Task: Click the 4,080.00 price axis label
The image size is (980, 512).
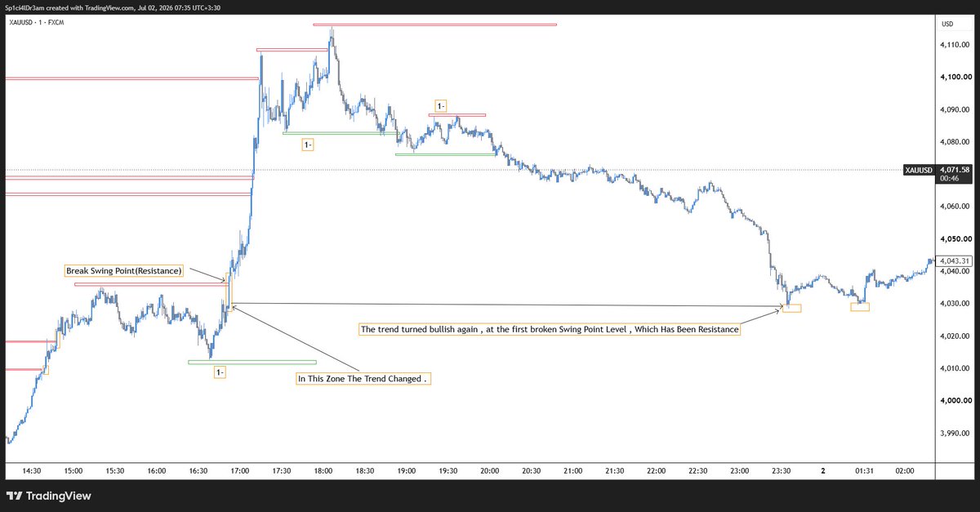Action: (955, 142)
